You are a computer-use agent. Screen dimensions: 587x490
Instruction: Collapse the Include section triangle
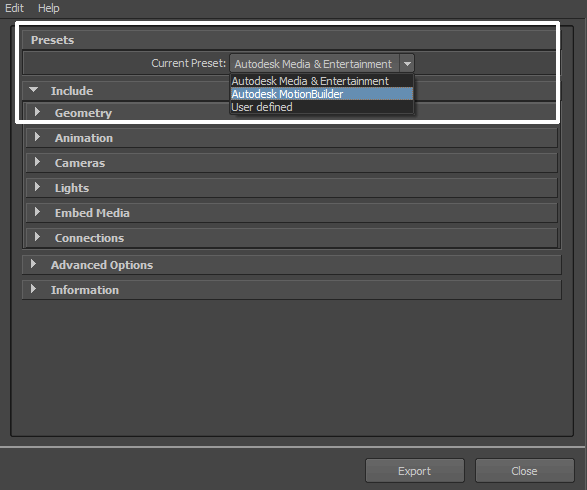click(x=34, y=90)
